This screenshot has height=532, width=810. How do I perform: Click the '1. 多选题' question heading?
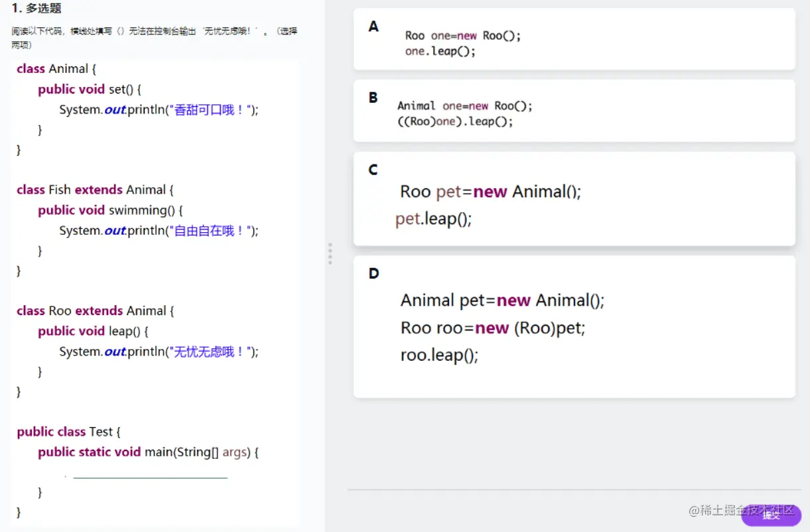click(37, 9)
